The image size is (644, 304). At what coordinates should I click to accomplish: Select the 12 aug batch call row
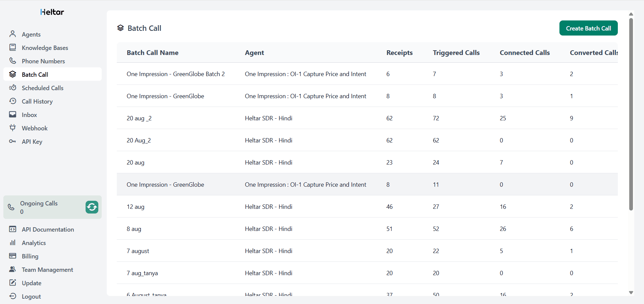[135, 206]
